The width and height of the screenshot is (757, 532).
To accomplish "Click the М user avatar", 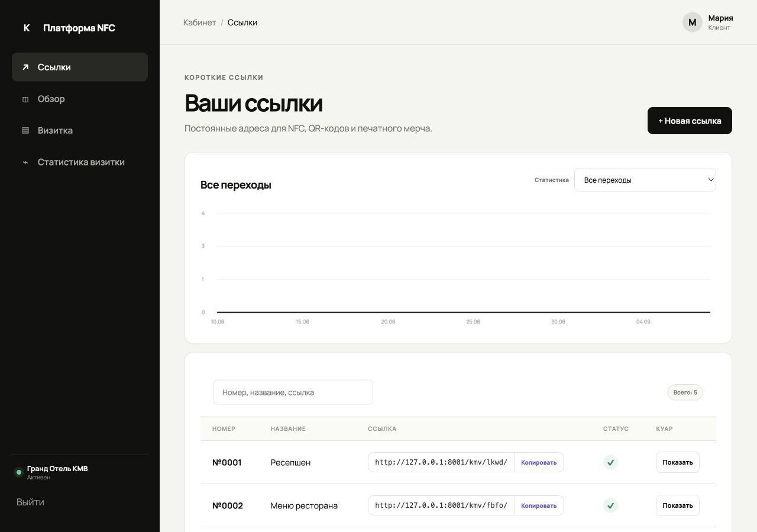I will click(693, 22).
